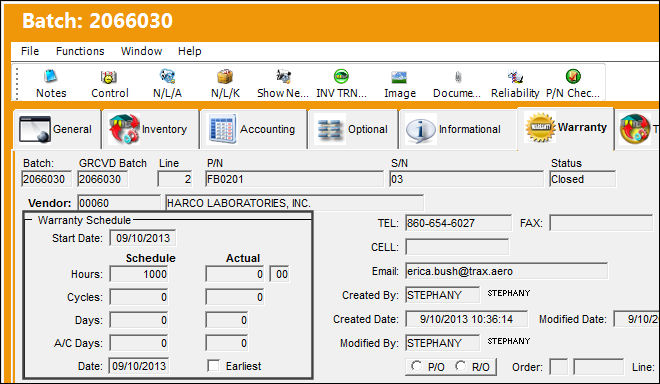Screen dimensions: 660x384
Task: Click the Email input field
Action: (506, 271)
